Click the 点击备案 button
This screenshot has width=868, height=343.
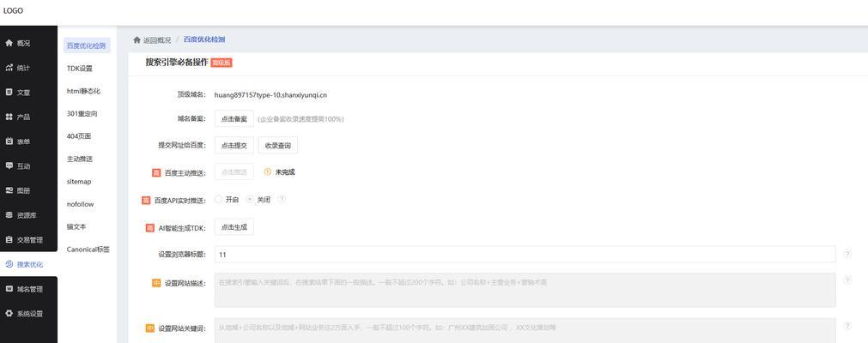pos(234,119)
